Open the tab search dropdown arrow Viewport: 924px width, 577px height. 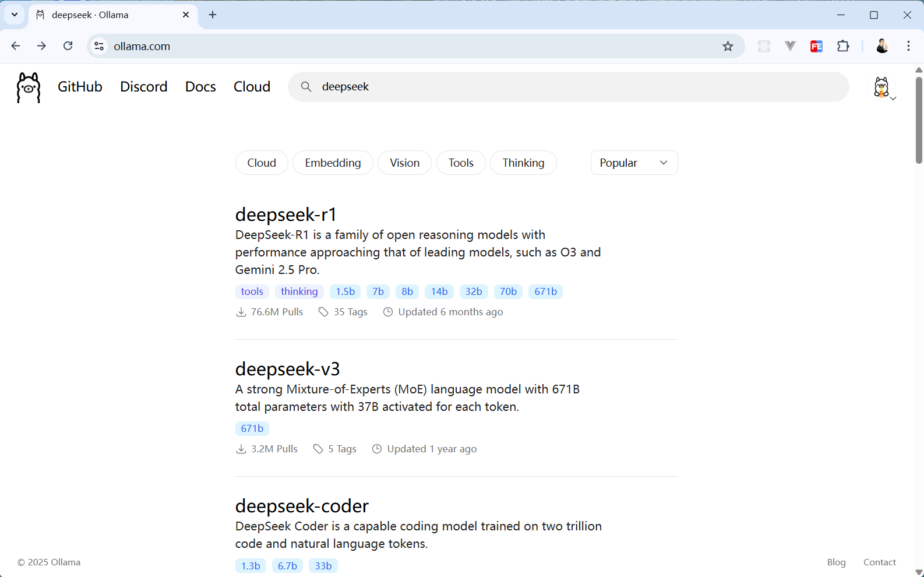coord(15,15)
